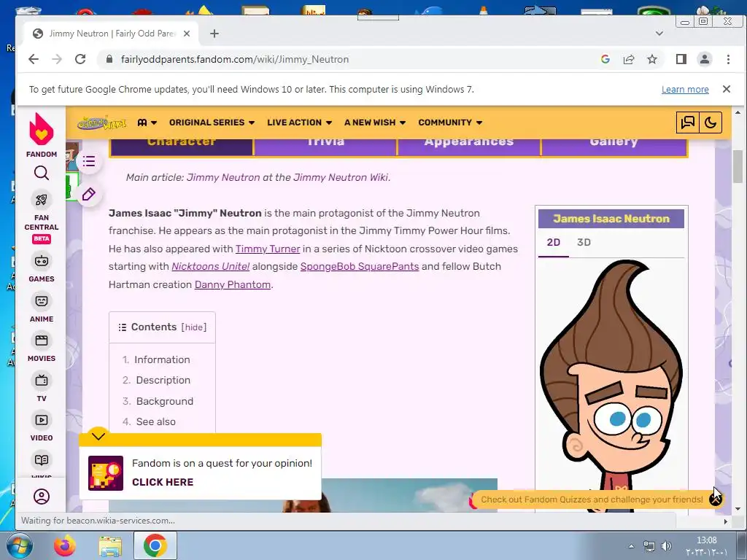
Task: Click Learn more link
Action: coord(685,89)
